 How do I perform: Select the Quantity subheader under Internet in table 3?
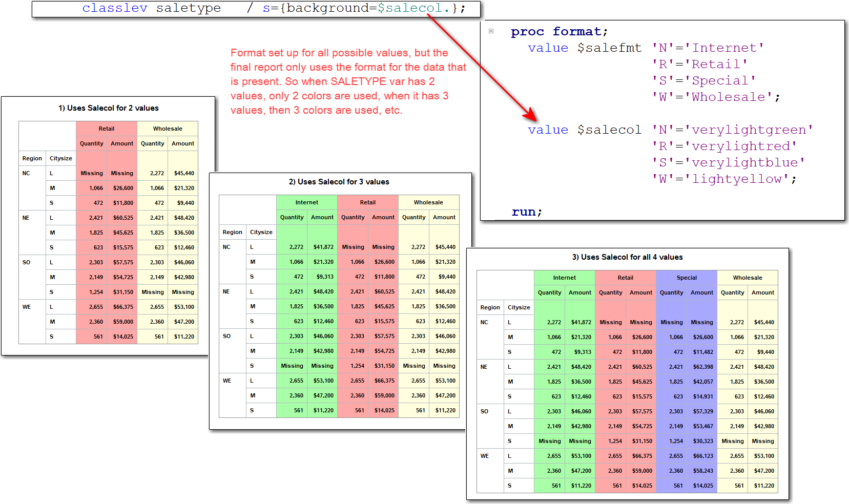tap(549, 292)
